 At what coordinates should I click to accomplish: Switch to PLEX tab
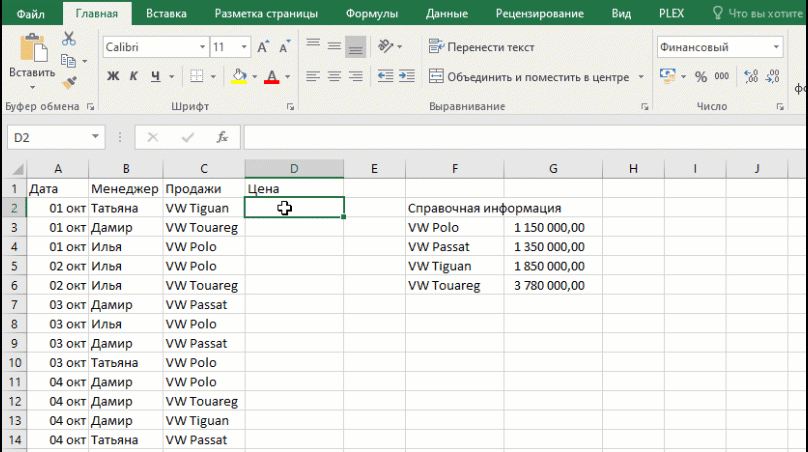coord(671,13)
